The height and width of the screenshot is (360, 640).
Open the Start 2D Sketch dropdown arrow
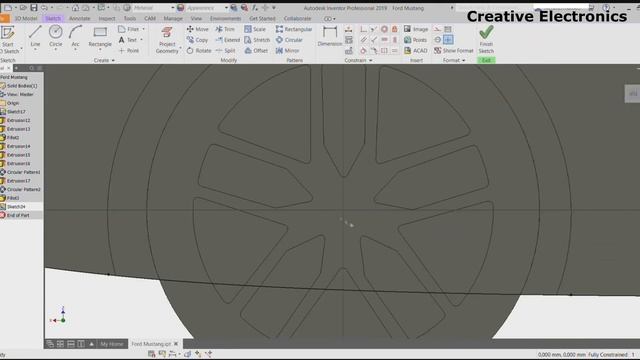coord(21,49)
